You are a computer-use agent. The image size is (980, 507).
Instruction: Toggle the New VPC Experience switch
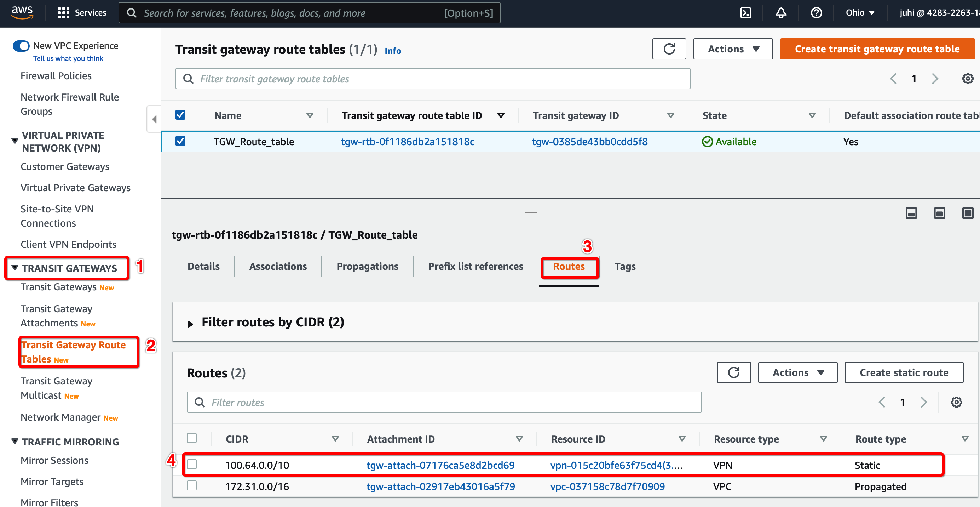21,46
